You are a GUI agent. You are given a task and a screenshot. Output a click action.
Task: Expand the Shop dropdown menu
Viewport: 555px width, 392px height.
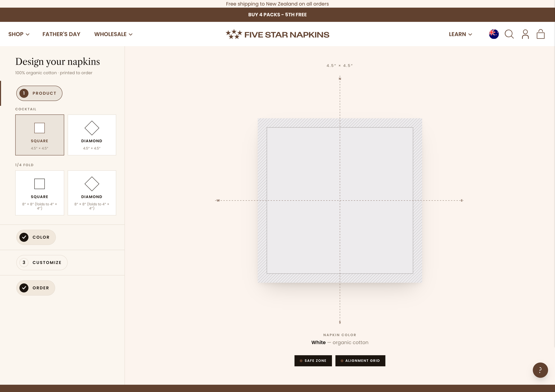[19, 34]
